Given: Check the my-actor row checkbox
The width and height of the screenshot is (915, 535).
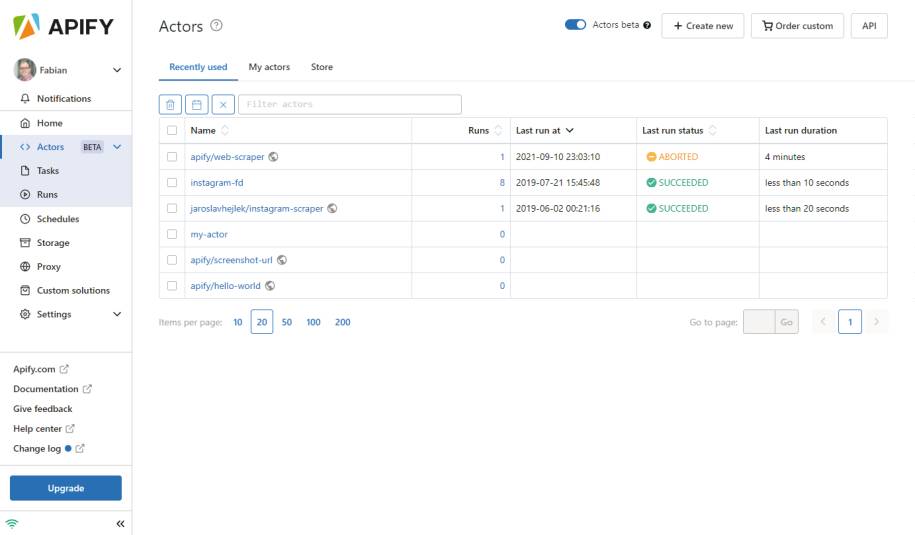Looking at the screenshot, I should click(172, 234).
